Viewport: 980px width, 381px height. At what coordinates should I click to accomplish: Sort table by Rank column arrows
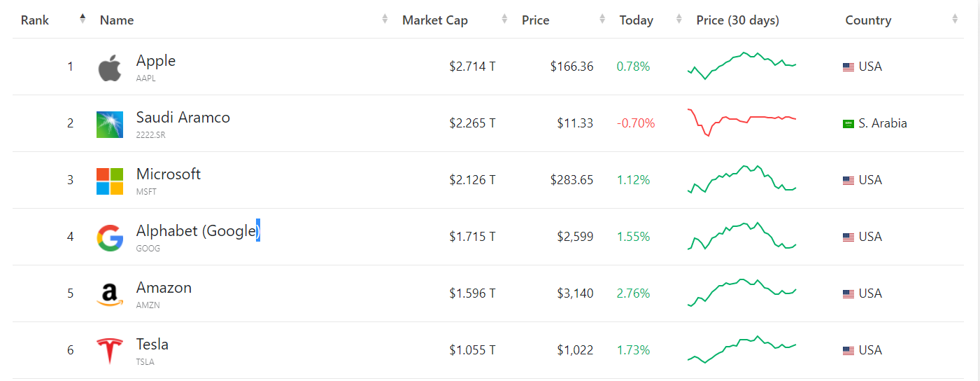tap(83, 19)
